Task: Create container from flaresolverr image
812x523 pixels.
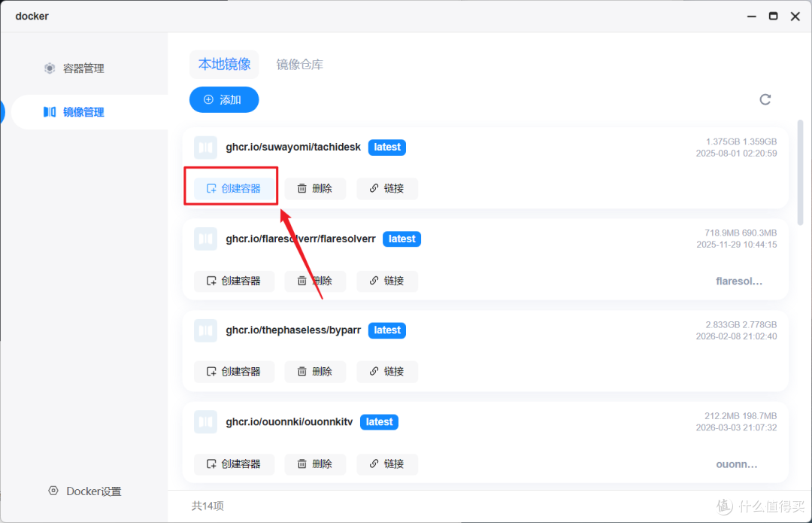Action: (x=234, y=281)
